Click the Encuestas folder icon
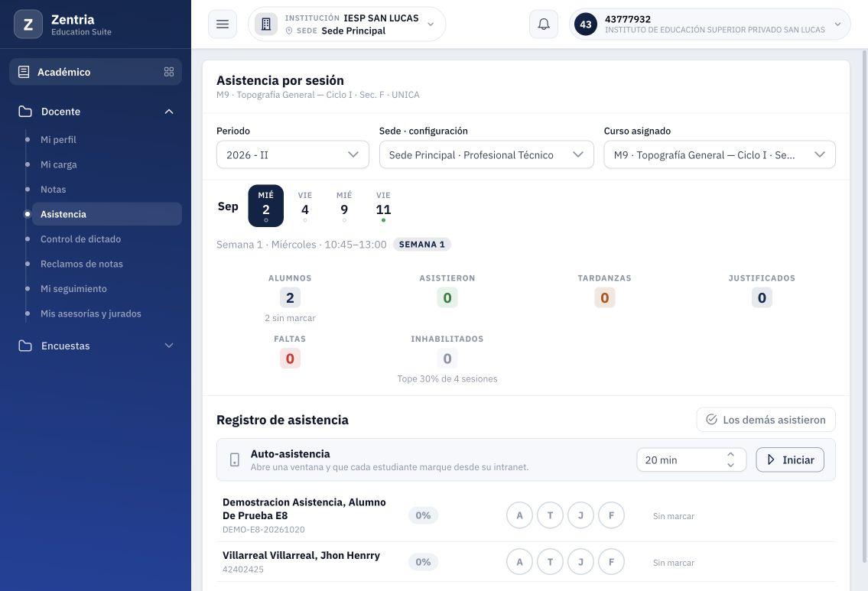The height and width of the screenshot is (591, 868). [25, 346]
